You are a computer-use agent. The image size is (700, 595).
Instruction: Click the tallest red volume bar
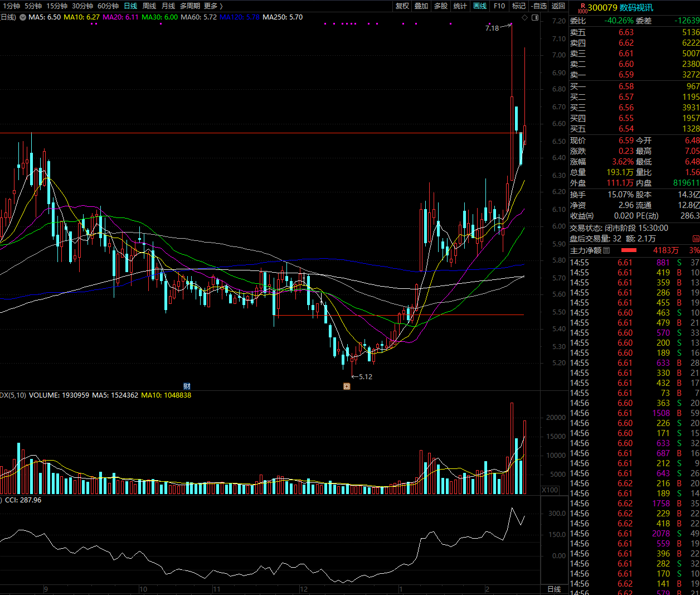(512, 448)
